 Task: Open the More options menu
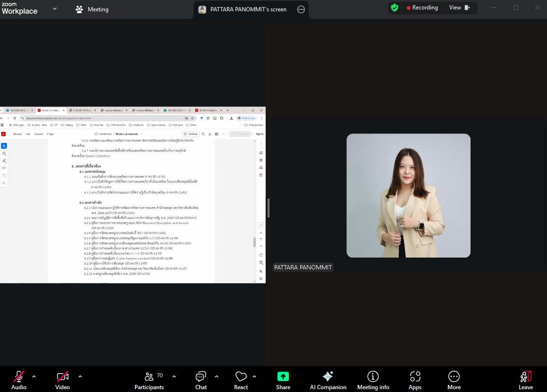click(454, 380)
